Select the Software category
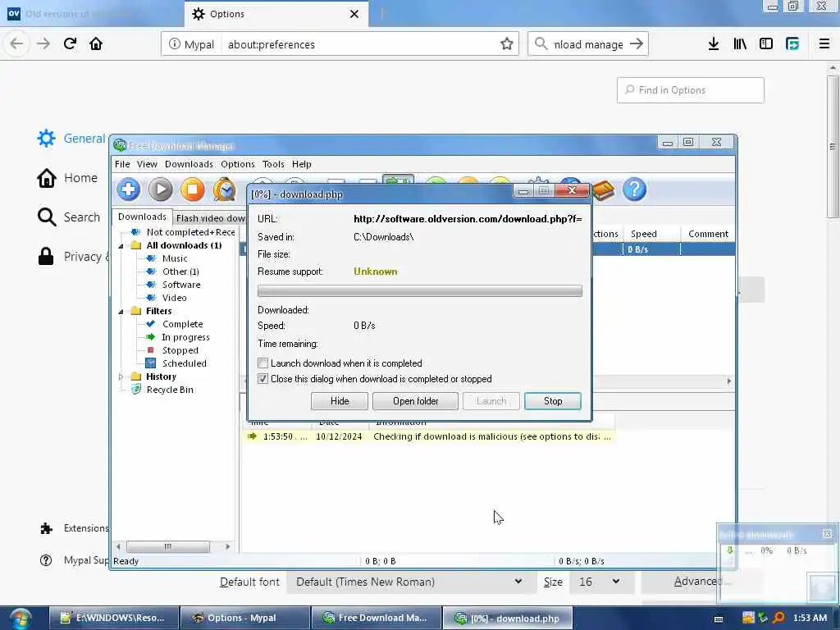 [181, 285]
